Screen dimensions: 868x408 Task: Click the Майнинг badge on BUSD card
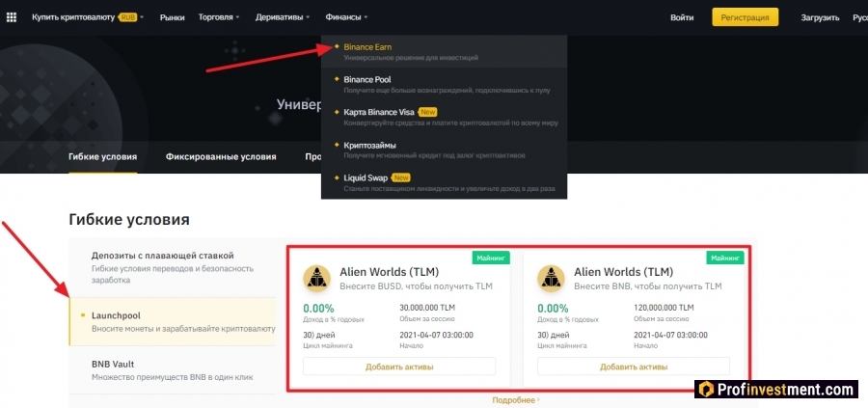pyautogui.click(x=491, y=258)
